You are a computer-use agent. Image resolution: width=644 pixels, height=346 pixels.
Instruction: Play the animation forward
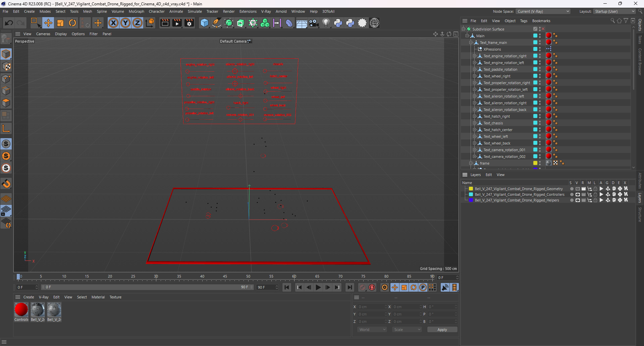tap(318, 287)
